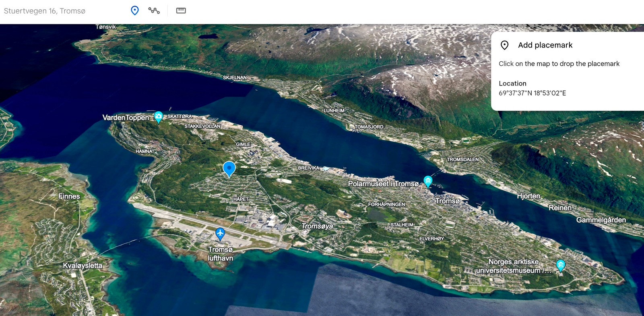Click the Elverhøy map label
The image size is (644, 316).
[431, 239]
